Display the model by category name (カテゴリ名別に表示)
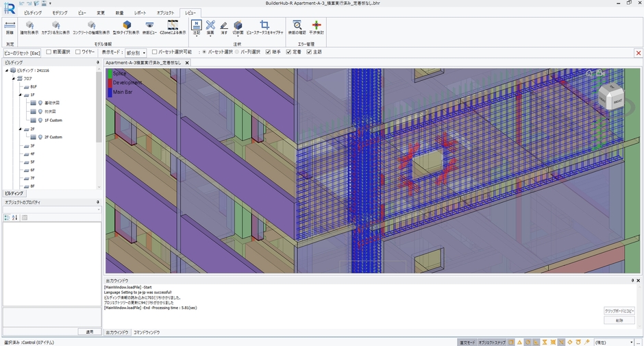Screen dimensions: 644x346 click(x=55, y=27)
